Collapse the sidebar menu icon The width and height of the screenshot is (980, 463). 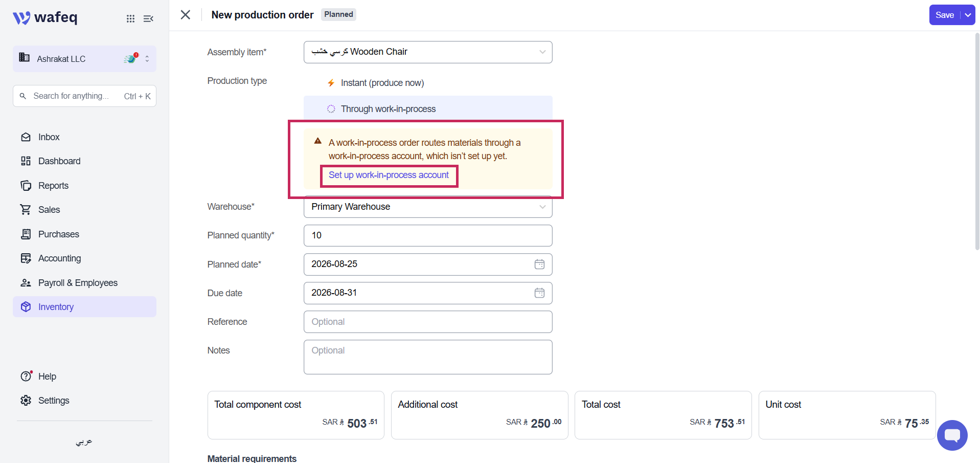pyautogui.click(x=148, y=18)
